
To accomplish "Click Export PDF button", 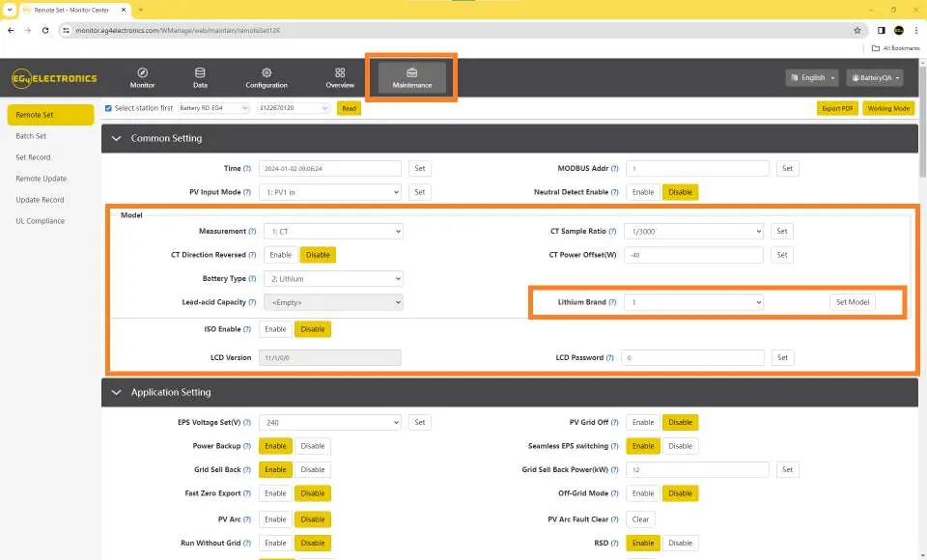I will click(x=837, y=108).
